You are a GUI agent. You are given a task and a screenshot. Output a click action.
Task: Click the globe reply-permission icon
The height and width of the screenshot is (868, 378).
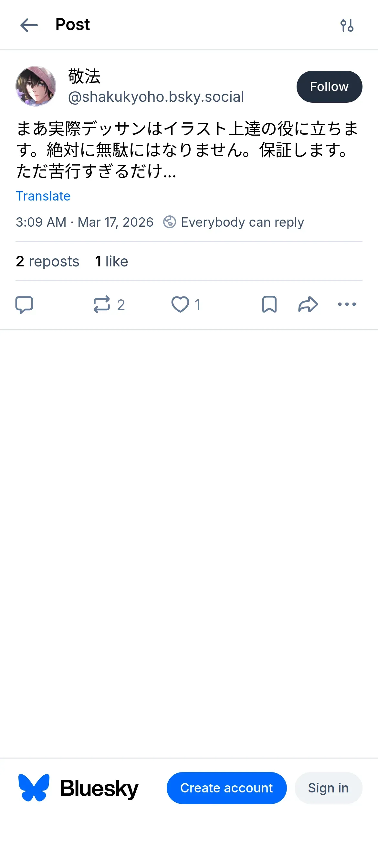pyautogui.click(x=169, y=222)
